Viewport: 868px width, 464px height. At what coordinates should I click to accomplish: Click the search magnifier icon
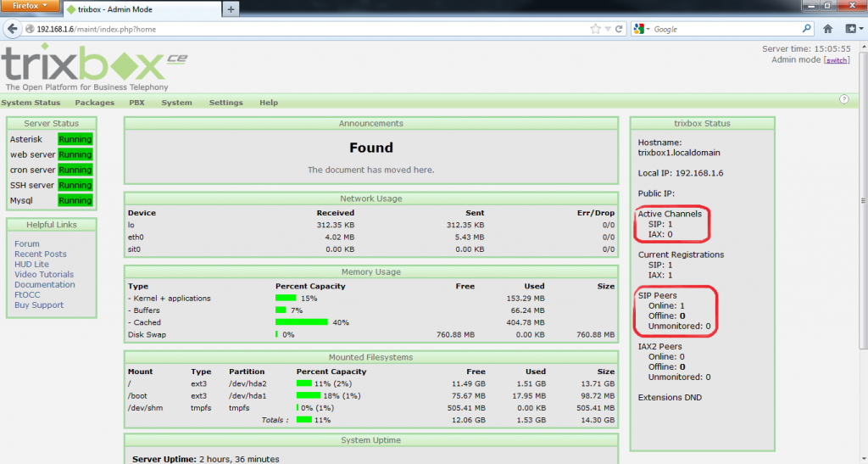[x=807, y=29]
